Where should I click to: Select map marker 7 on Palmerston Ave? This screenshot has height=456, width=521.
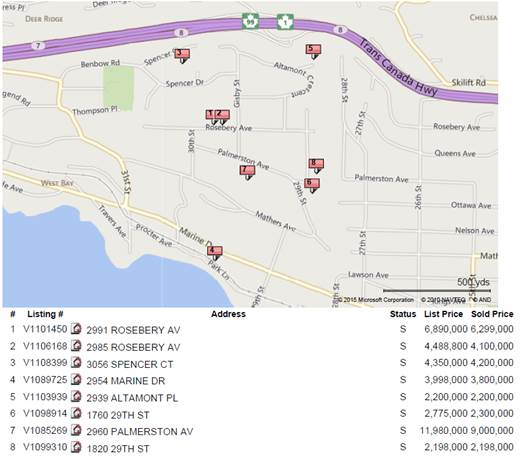click(x=247, y=172)
